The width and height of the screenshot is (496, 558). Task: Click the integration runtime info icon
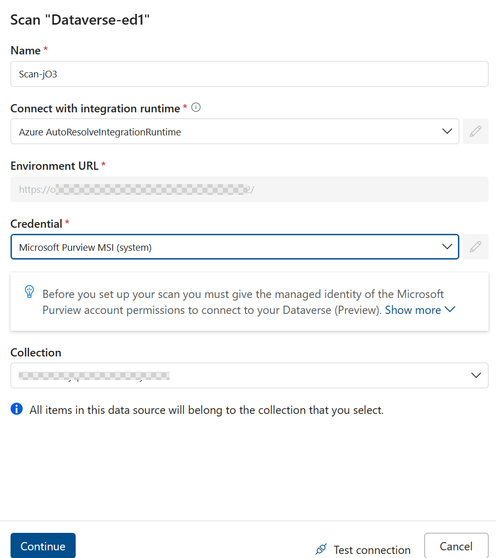[x=196, y=107]
